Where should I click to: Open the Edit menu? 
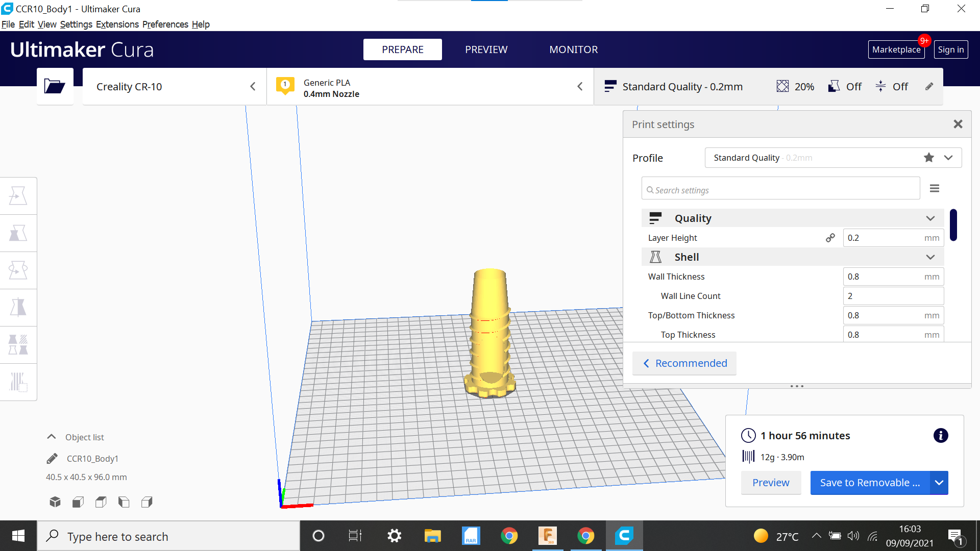27,24
